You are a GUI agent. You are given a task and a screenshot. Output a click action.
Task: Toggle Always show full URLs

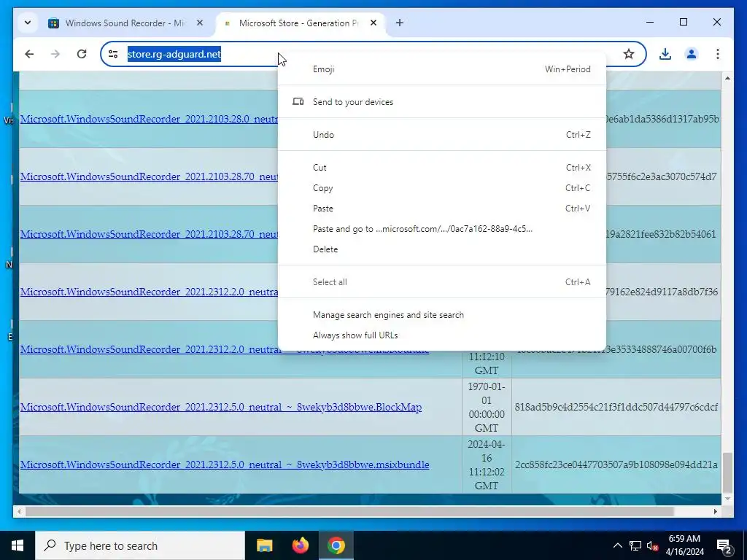[x=441, y=335]
